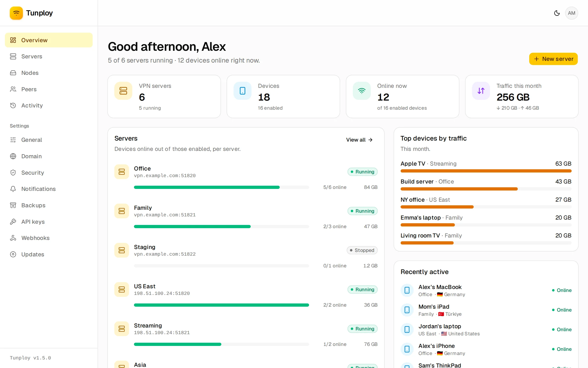Click the Notifications bell icon

pyautogui.click(x=13, y=189)
